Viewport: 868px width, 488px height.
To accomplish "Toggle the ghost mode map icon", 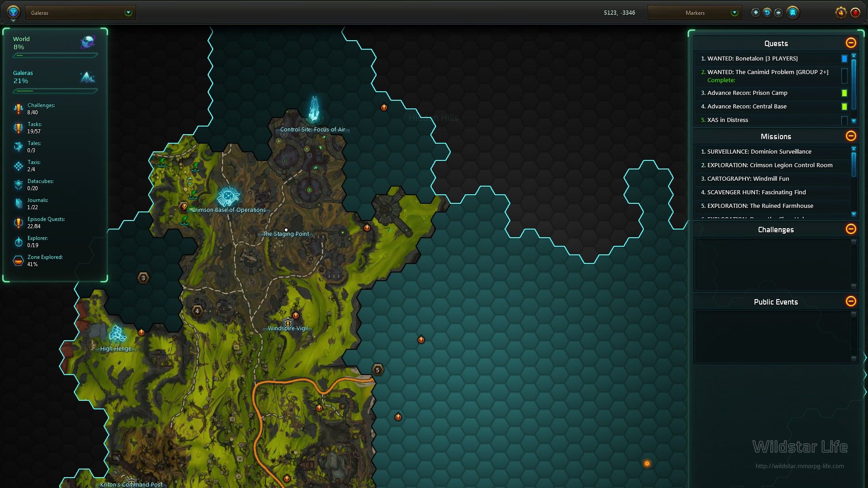I will pyautogui.click(x=793, y=13).
